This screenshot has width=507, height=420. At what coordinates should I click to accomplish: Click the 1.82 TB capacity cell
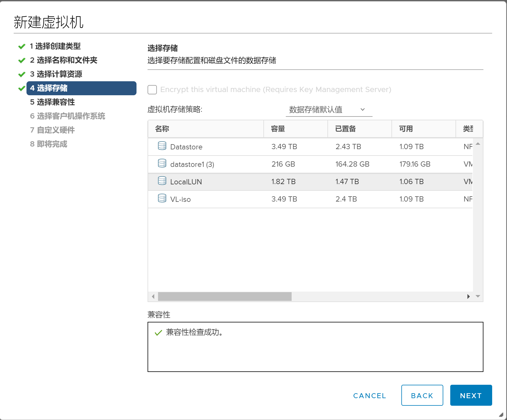pos(283,181)
